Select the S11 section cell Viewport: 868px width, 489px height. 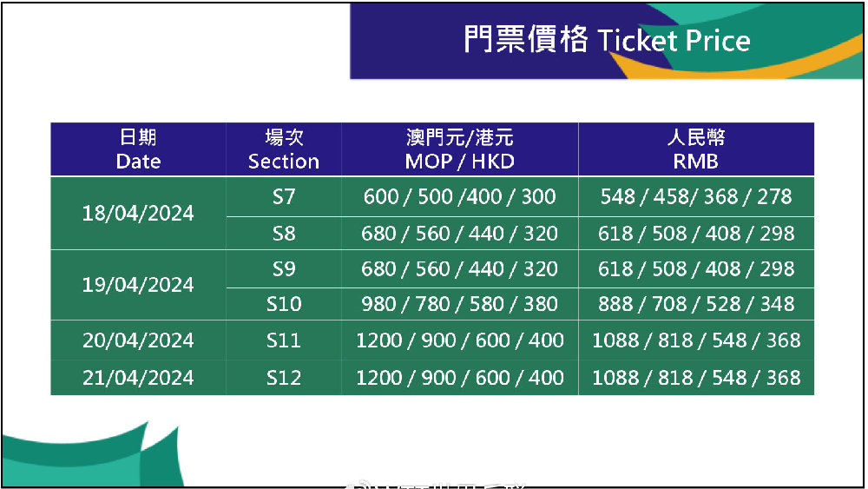pos(284,340)
